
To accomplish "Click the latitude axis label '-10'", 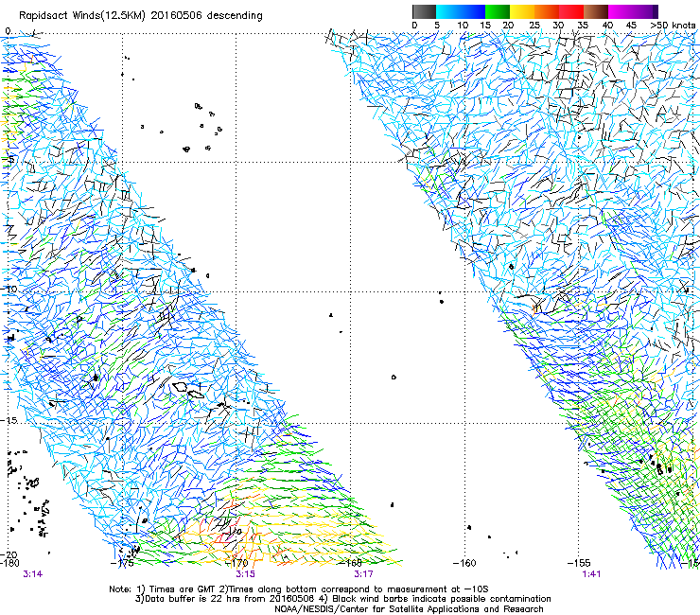I will (x=9, y=289).
